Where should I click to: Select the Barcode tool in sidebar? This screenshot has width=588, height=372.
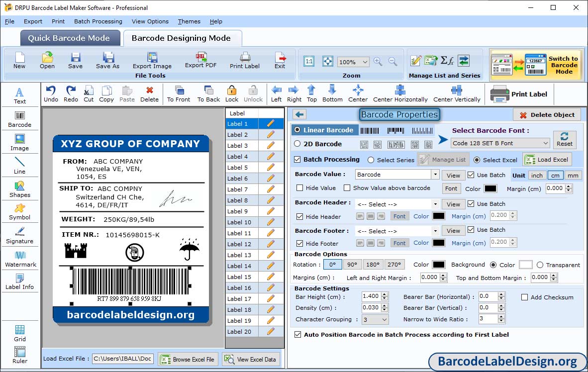click(x=19, y=119)
